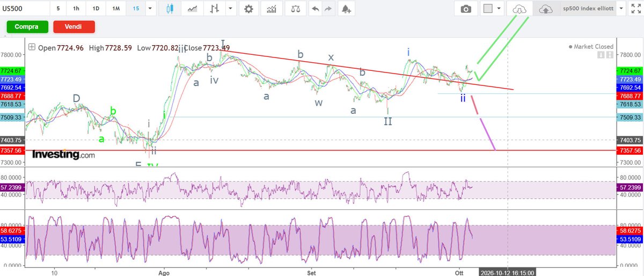Click the 7509.33 cyan price label

coord(630,117)
